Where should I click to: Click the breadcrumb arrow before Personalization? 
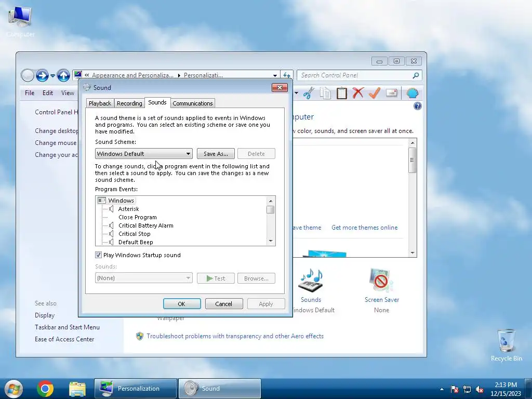[179, 75]
